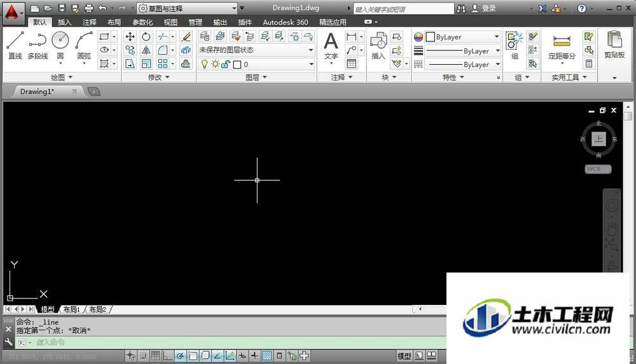Open the layer state dropdown 未保存的图层状态
Viewport: 636px width, 364px height.
pos(256,50)
